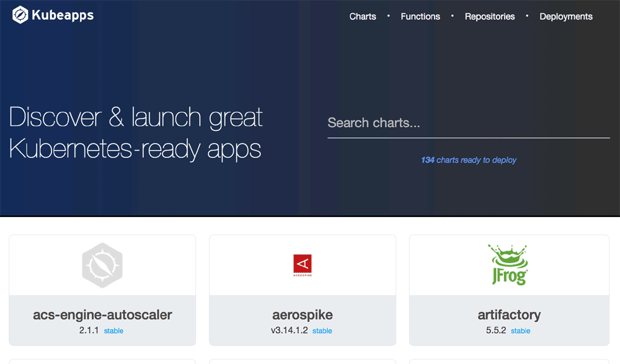Image resolution: width=620 pixels, height=364 pixels.
Task: Click the Kubeapps hexagon logo icon
Action: tap(20, 15)
